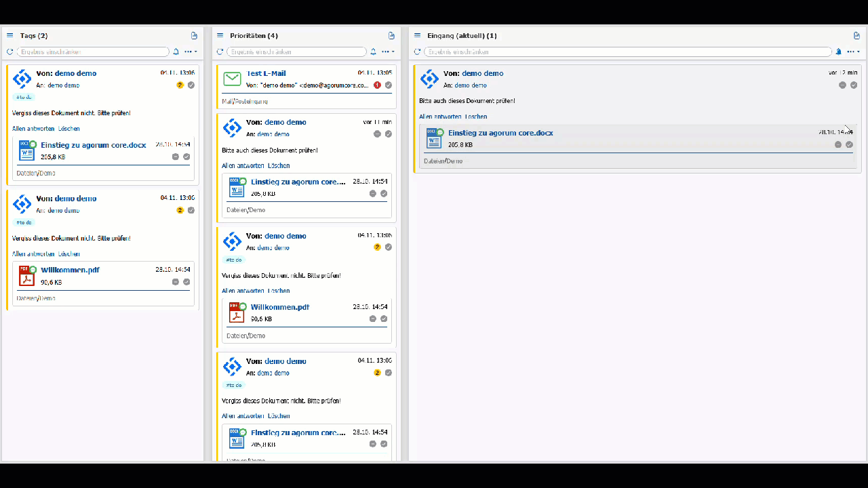868x488 pixels.
Task: Toggle the notification bell in the Eingang column
Action: [x=838, y=52]
